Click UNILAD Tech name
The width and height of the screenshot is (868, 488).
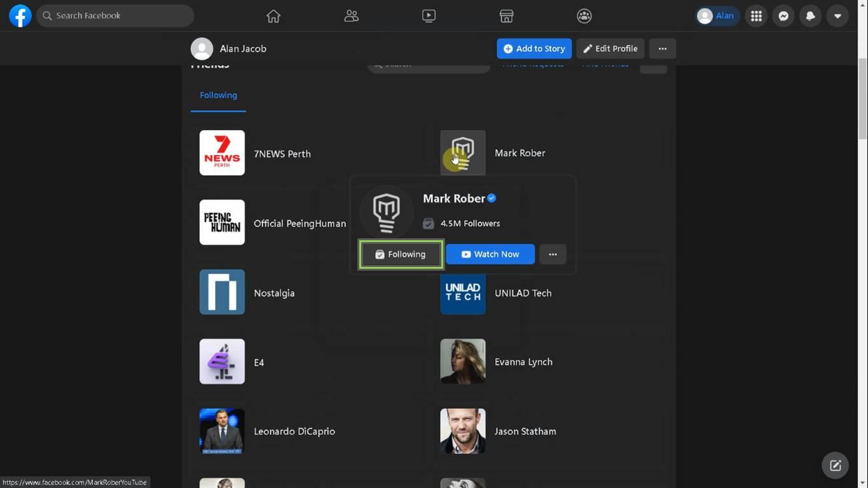point(523,294)
